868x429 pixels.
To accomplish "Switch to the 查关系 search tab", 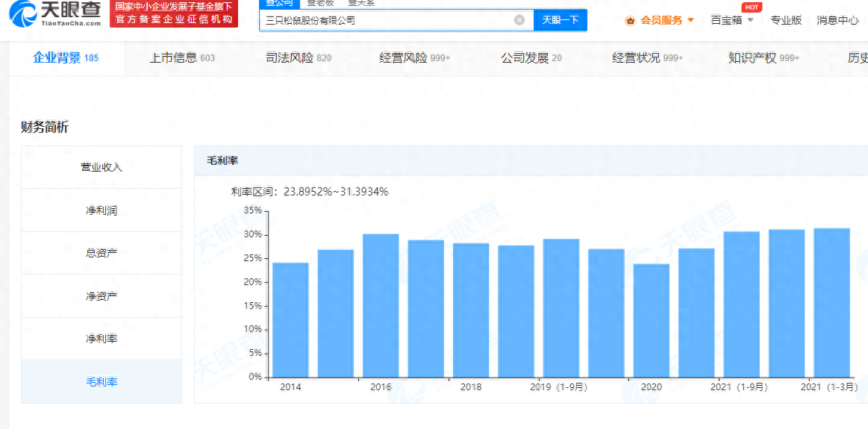I will (x=361, y=3).
